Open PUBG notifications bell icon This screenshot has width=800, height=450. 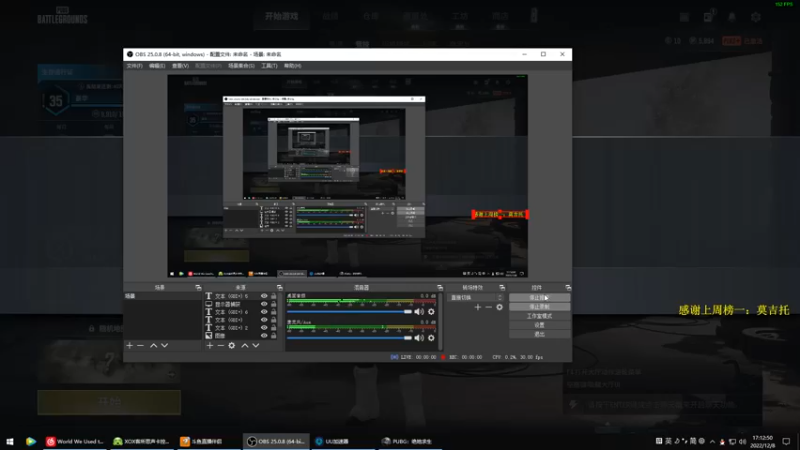click(x=732, y=17)
